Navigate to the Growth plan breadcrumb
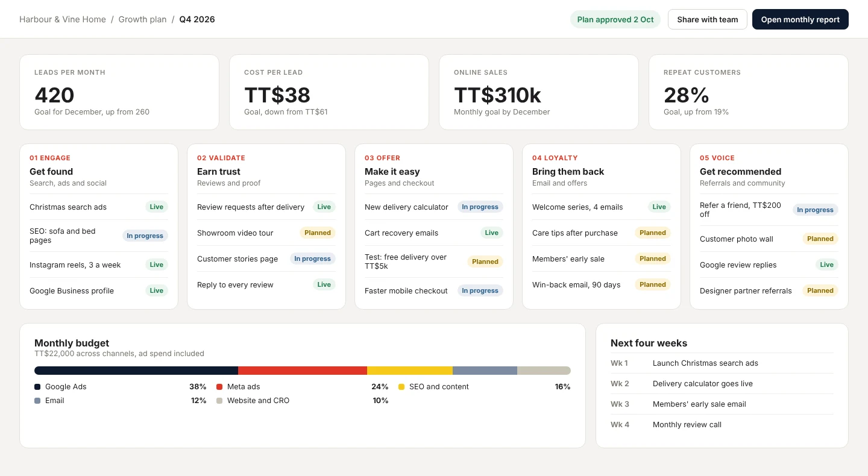 tap(142, 19)
